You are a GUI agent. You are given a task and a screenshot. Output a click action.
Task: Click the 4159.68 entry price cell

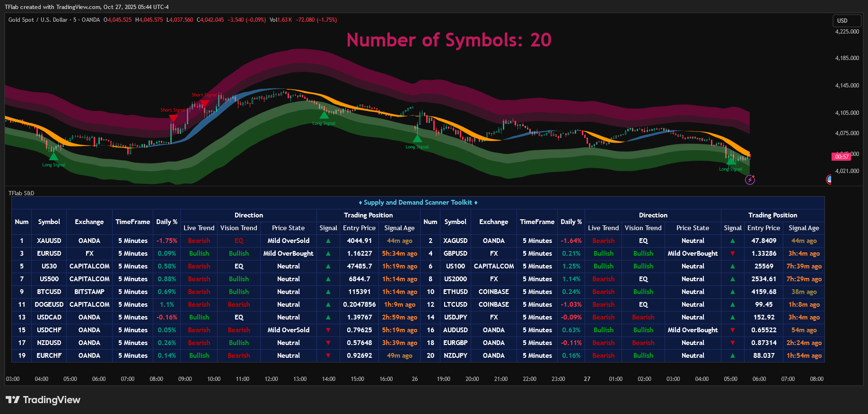coord(764,292)
